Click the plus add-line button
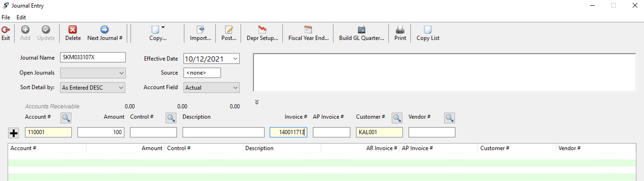 click(14, 133)
